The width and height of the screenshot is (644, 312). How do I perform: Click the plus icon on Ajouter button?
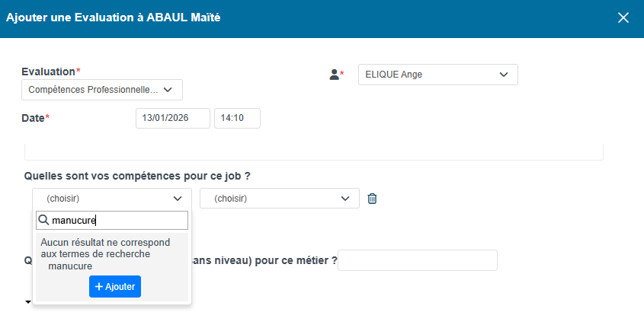(99, 287)
